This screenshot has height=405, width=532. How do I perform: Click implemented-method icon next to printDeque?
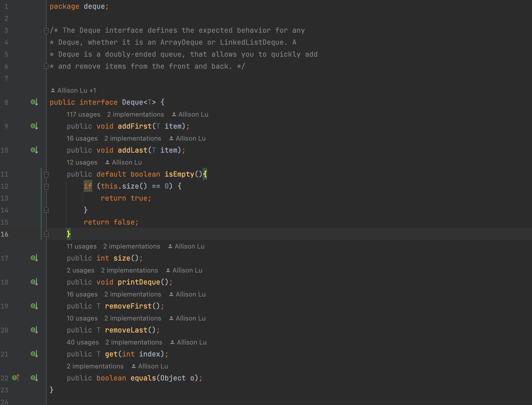click(x=34, y=282)
